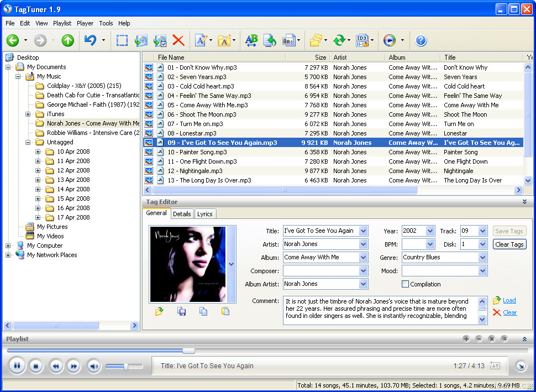The height and width of the screenshot is (392, 536).
Task: Click the ID3 tag conversion toolbar icon
Action: point(362,40)
